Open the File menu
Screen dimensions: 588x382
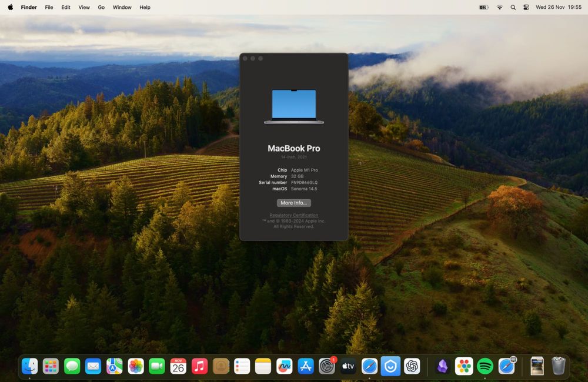pyautogui.click(x=49, y=7)
